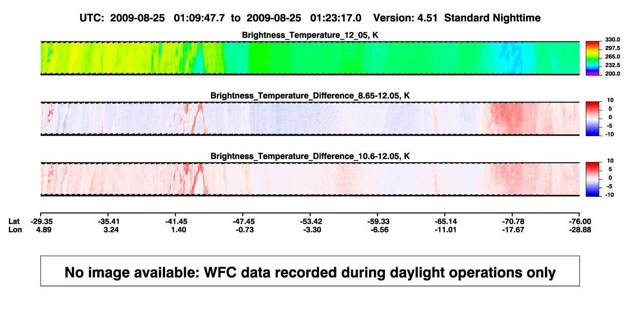
Task: Click latitude value -53.42
Action: [x=311, y=221]
